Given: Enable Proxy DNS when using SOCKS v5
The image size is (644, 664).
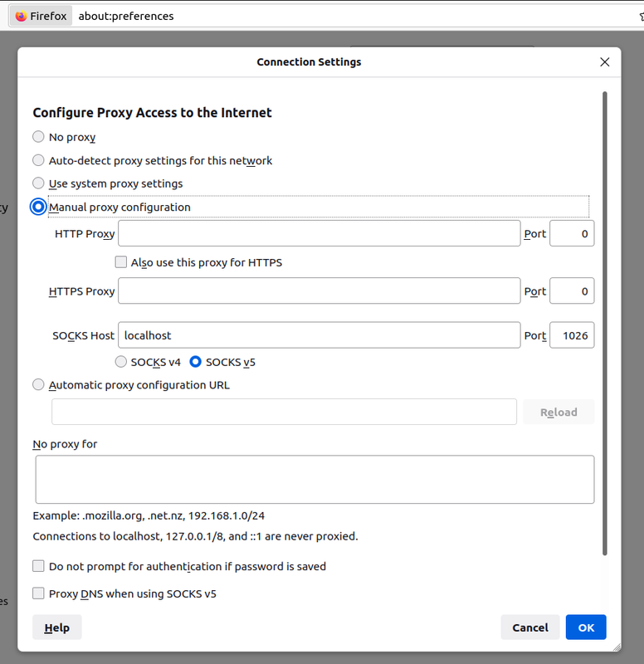Looking at the screenshot, I should (x=38, y=593).
